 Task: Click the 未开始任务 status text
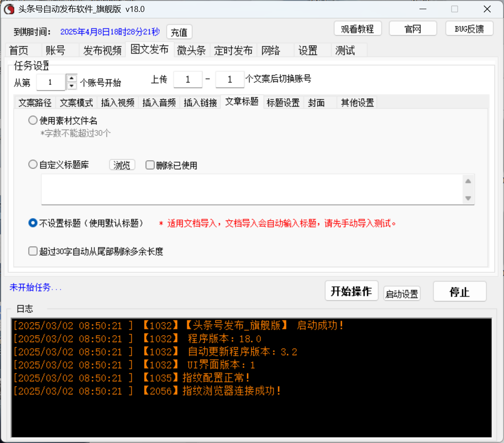coord(35,287)
